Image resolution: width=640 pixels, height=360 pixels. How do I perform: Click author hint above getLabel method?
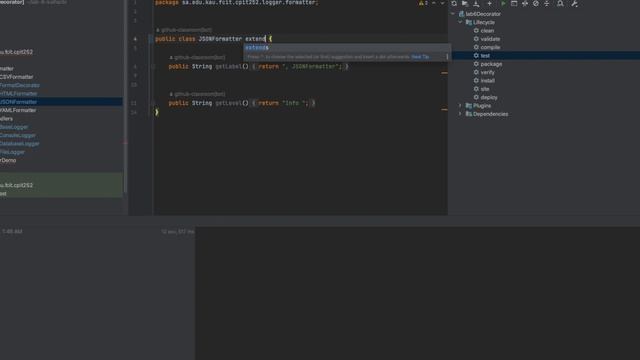click(x=197, y=58)
